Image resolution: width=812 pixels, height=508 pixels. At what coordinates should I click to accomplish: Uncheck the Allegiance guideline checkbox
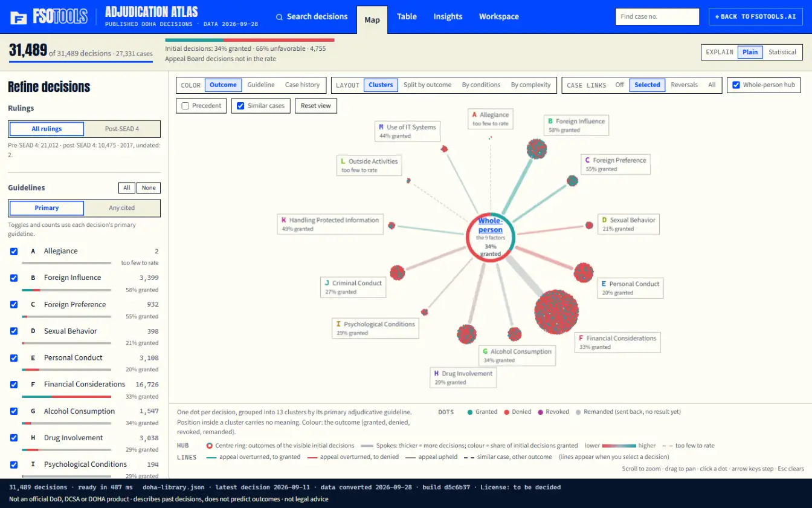(x=14, y=251)
